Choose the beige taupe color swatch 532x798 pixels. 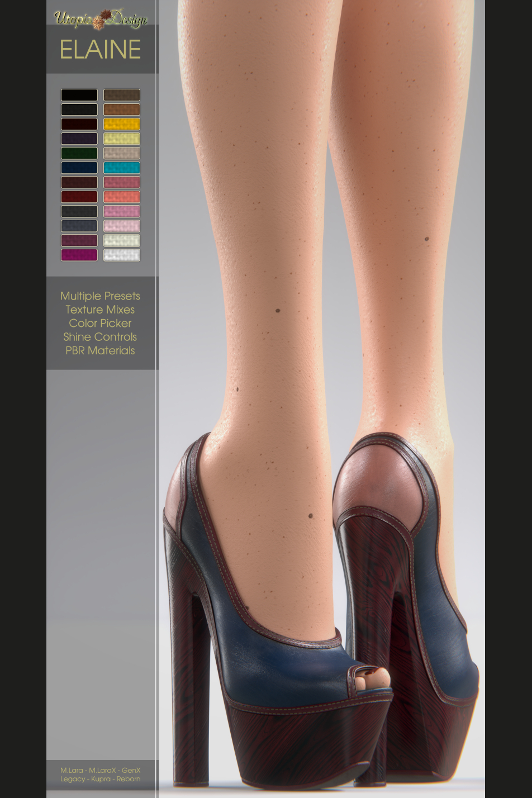pyautogui.click(x=122, y=153)
